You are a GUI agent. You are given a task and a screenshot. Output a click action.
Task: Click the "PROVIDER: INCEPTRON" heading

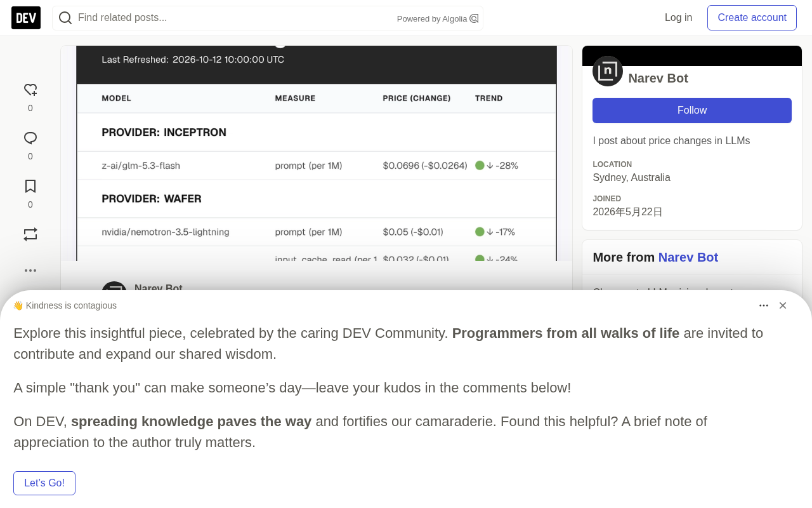164,133
